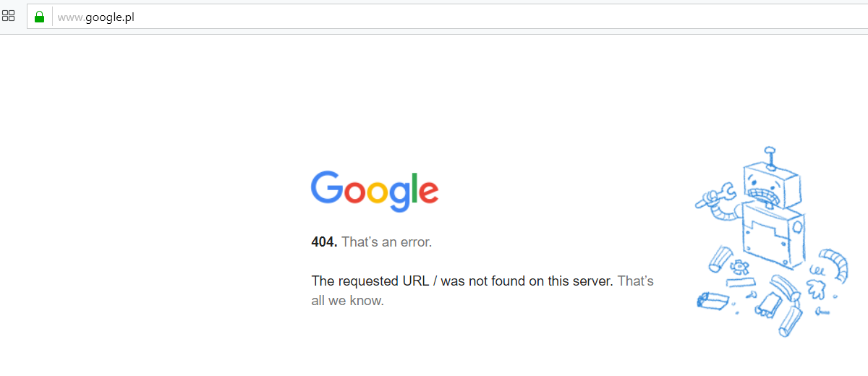Click the wrench held by the robot

point(716,196)
